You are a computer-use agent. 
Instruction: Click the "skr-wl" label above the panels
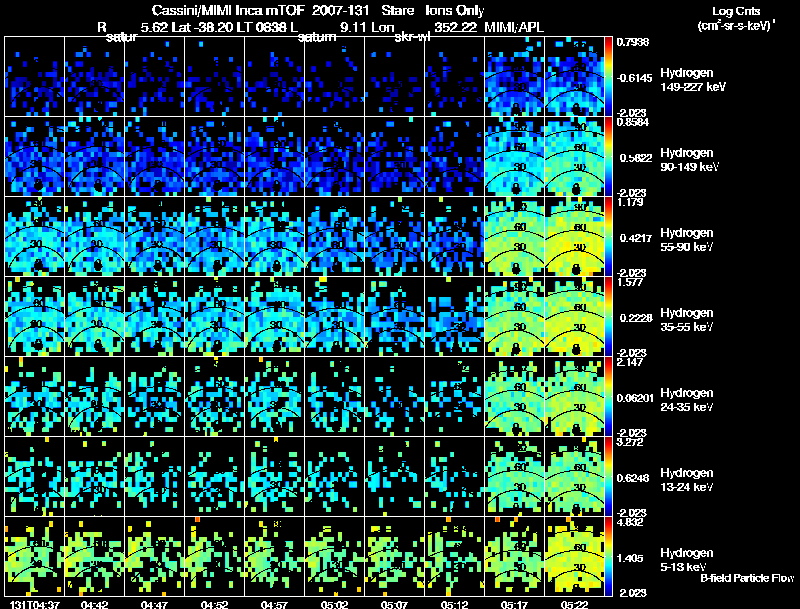pyautogui.click(x=412, y=38)
